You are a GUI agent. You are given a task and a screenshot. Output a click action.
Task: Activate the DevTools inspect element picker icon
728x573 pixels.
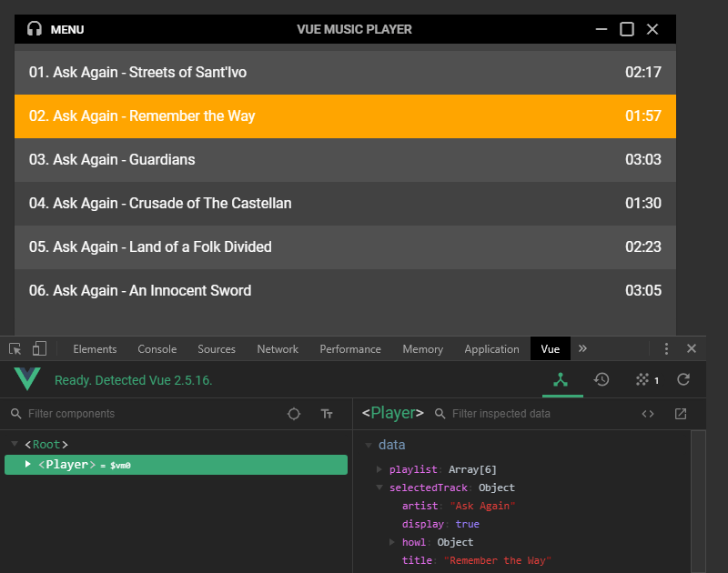click(15, 349)
